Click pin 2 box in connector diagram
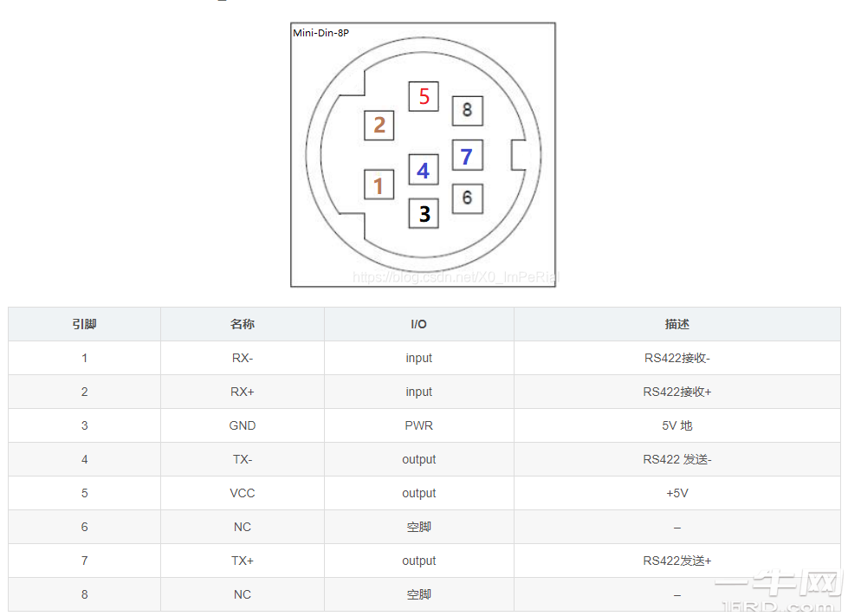The height and width of the screenshot is (616, 848). [x=379, y=125]
